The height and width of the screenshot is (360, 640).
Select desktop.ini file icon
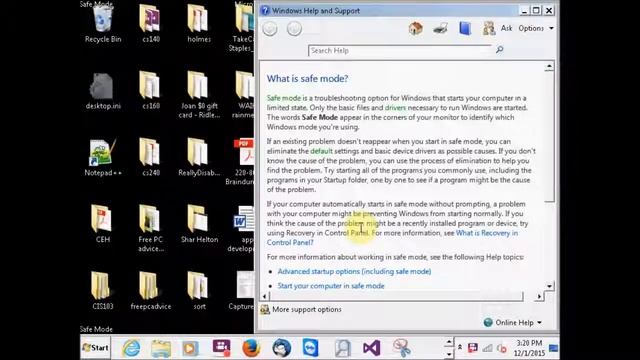103,91
